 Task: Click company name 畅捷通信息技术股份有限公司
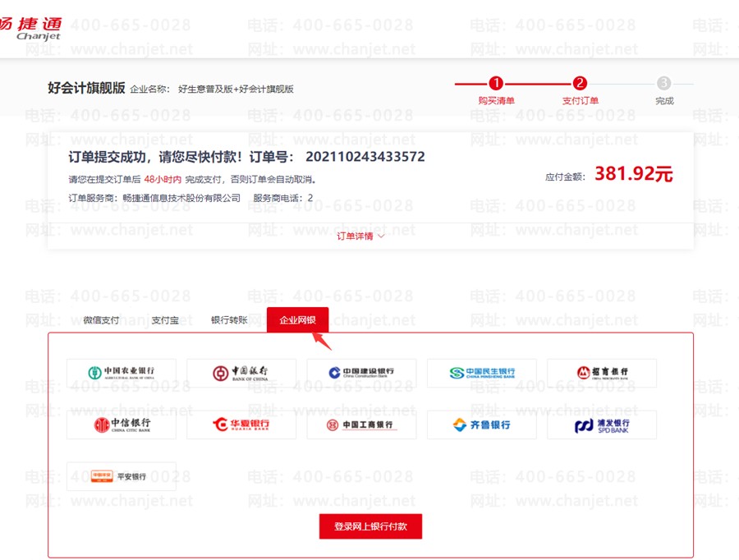coord(181,198)
